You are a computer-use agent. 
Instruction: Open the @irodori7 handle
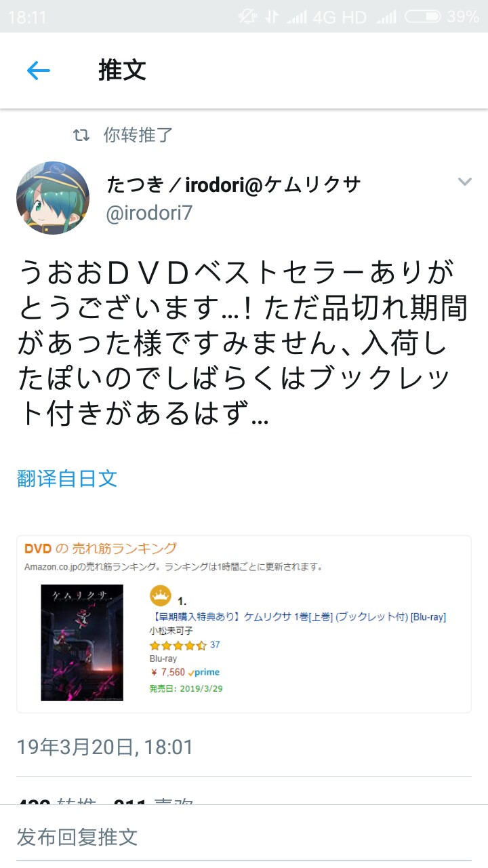(x=150, y=213)
